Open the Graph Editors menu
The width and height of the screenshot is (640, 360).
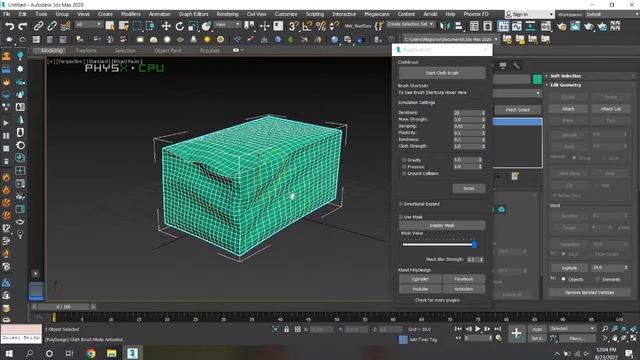[193, 14]
